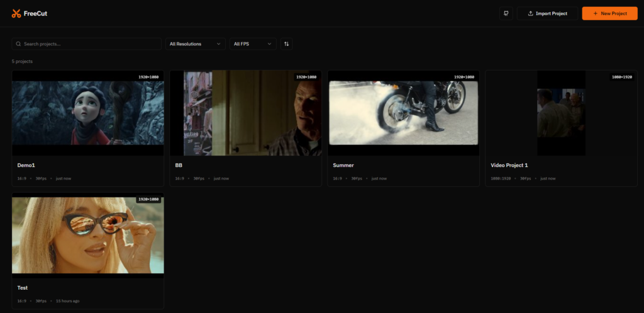644x313 pixels.
Task: Click the Demo1 project title
Action: [26, 165]
